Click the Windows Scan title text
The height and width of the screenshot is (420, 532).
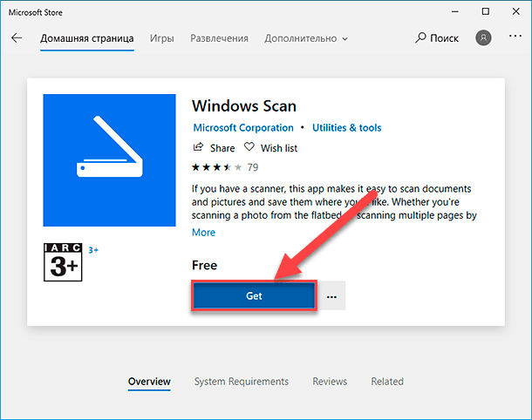click(x=244, y=106)
